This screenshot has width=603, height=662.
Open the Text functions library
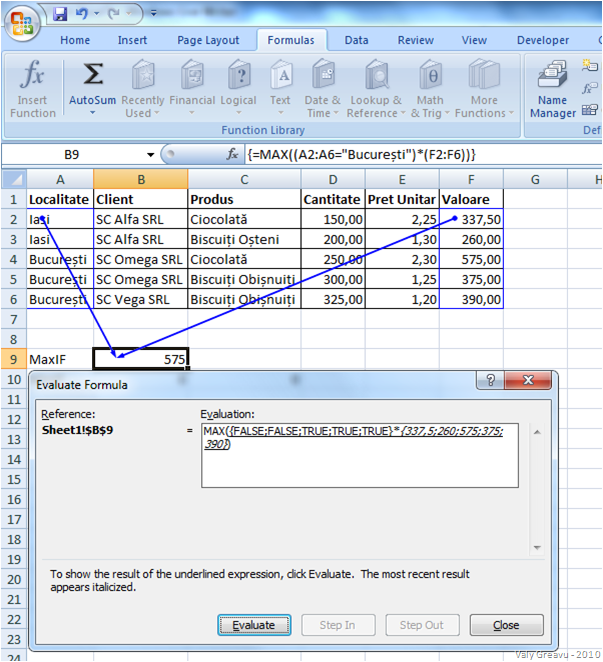coord(281,88)
